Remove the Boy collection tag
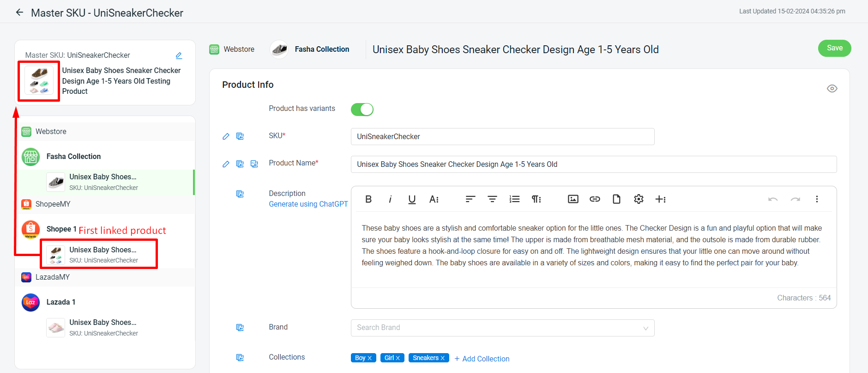The width and height of the screenshot is (868, 373). pos(370,358)
